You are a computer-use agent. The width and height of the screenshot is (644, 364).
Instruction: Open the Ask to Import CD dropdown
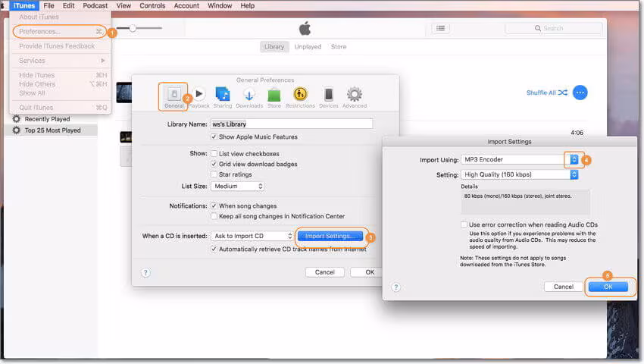252,236
